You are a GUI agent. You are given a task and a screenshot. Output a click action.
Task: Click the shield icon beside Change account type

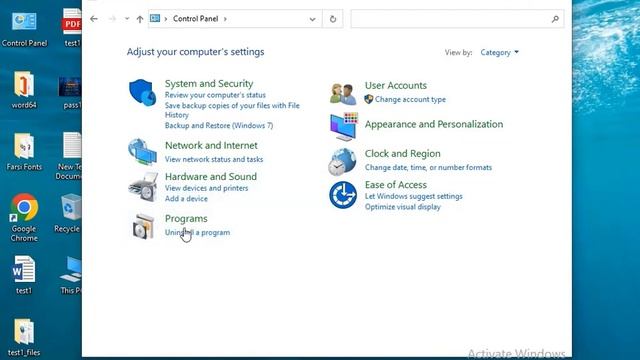pos(369,99)
